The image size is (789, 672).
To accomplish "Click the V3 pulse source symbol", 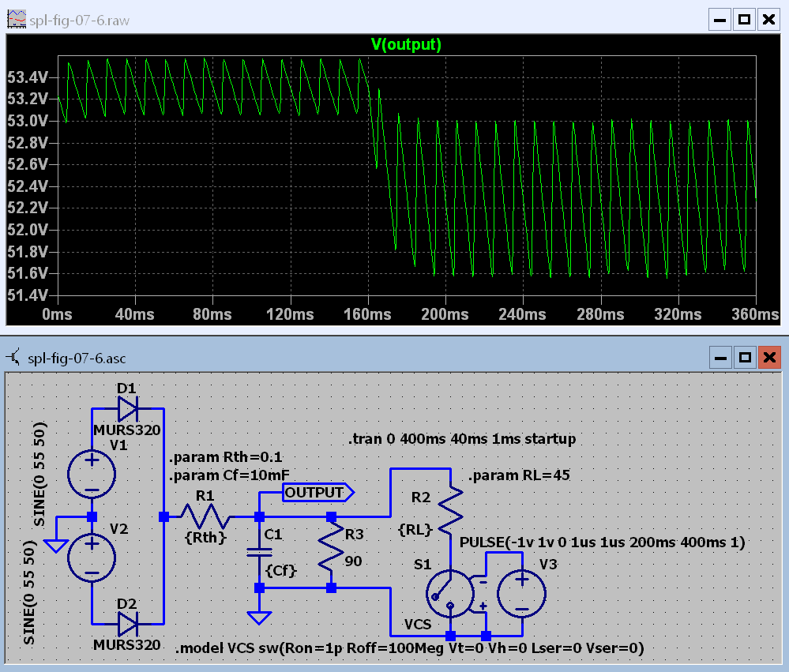I will pyautogui.click(x=522, y=594).
